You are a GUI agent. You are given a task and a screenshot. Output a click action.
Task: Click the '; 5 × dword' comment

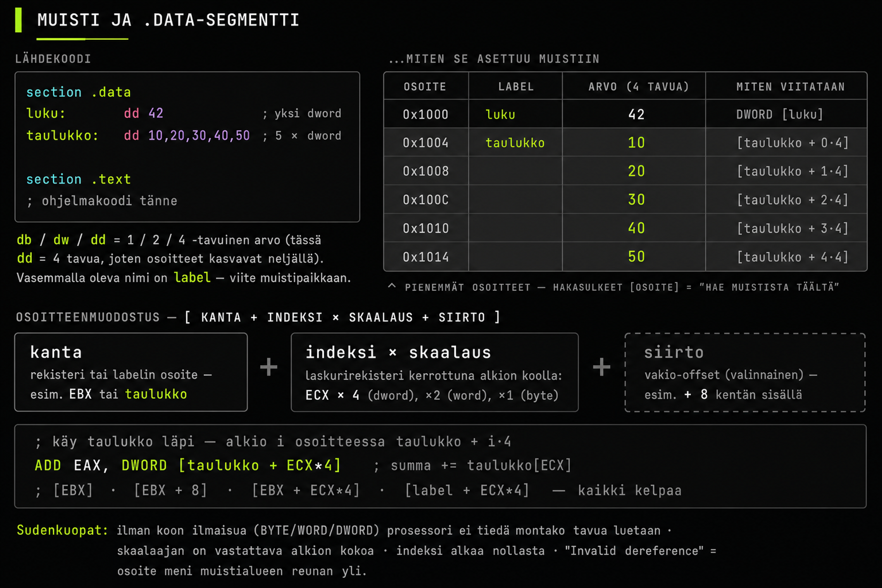tap(302, 135)
